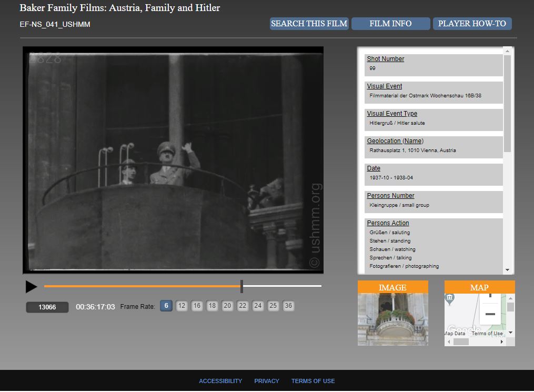This screenshot has height=392, width=534.
Task: Switch the frame rate to 24
Action: click(258, 306)
